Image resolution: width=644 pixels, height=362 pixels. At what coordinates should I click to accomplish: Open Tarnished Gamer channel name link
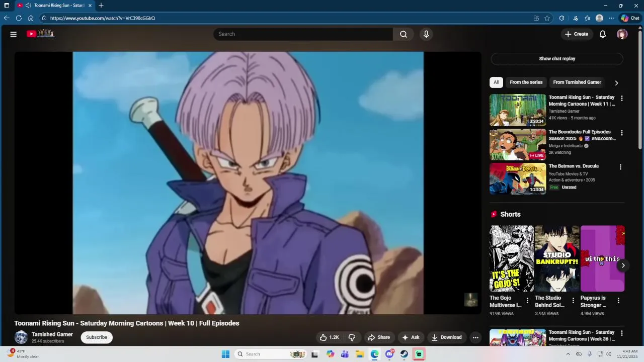coord(52,334)
